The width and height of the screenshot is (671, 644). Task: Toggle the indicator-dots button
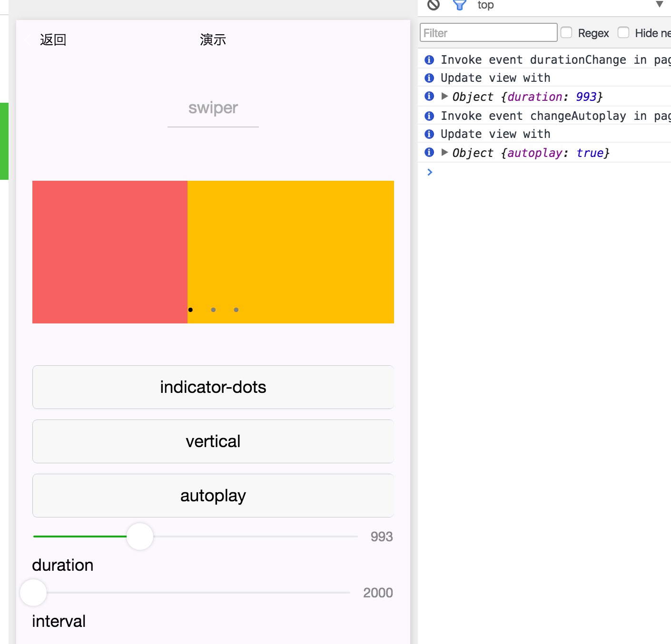coord(213,387)
